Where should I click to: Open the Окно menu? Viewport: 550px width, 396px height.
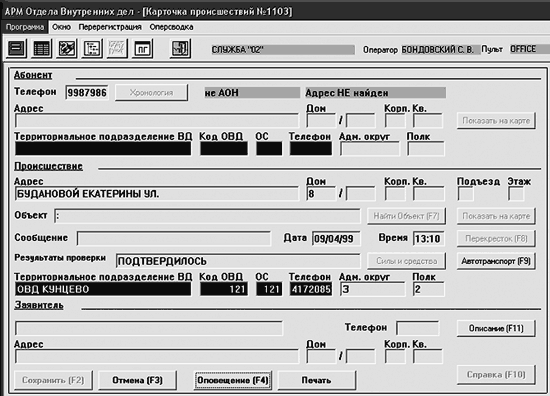click(61, 27)
